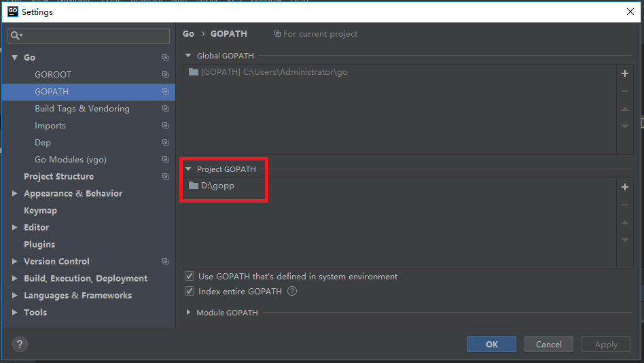
Task: Open the Keymap settings page
Action: point(40,211)
